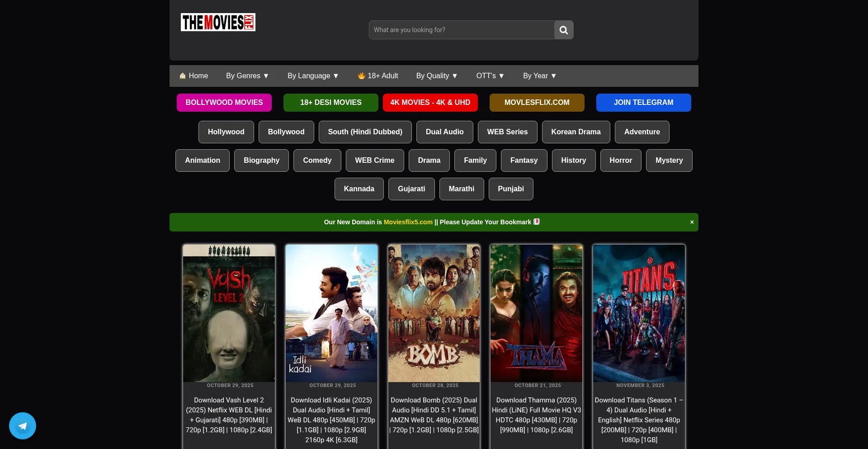Click the blue Join Telegram button
Viewport: 868px width, 449px height.
(x=643, y=103)
